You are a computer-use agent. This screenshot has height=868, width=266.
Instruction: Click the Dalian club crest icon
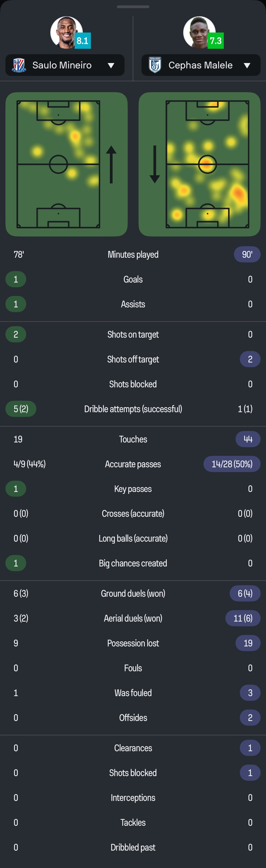tap(155, 65)
